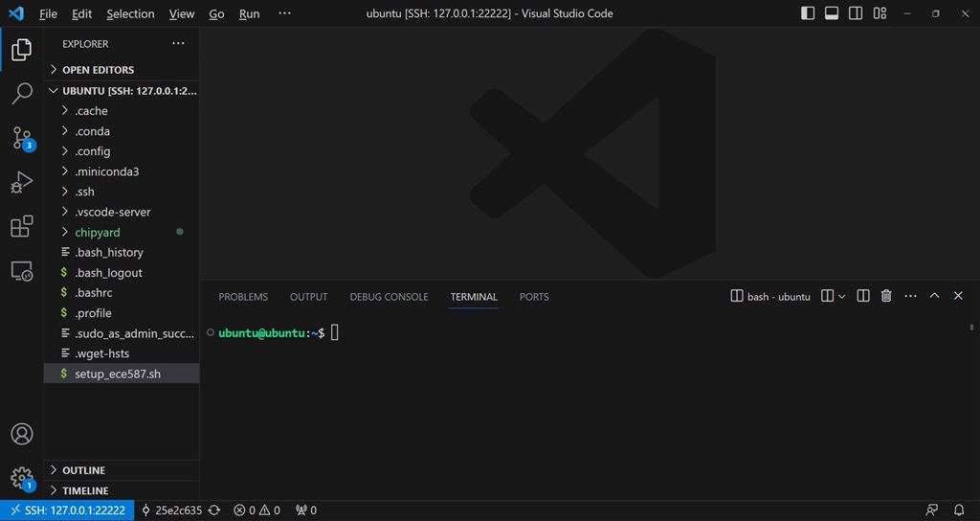Expand the TIMELINE section
The image size is (980, 521).
122,490
